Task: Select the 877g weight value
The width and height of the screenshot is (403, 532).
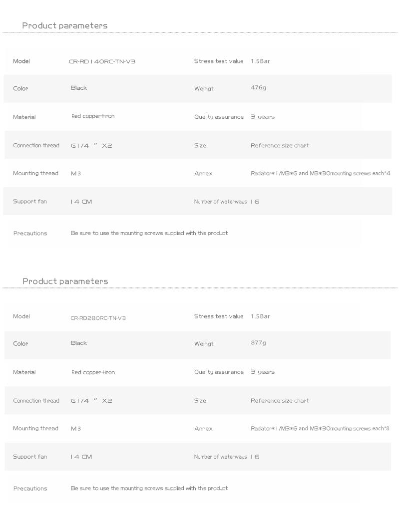Action: [x=258, y=343]
